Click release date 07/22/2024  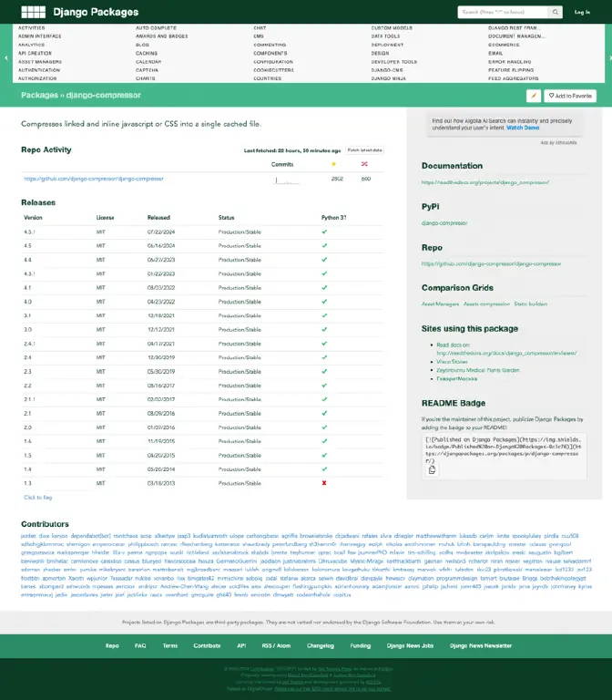(x=161, y=232)
